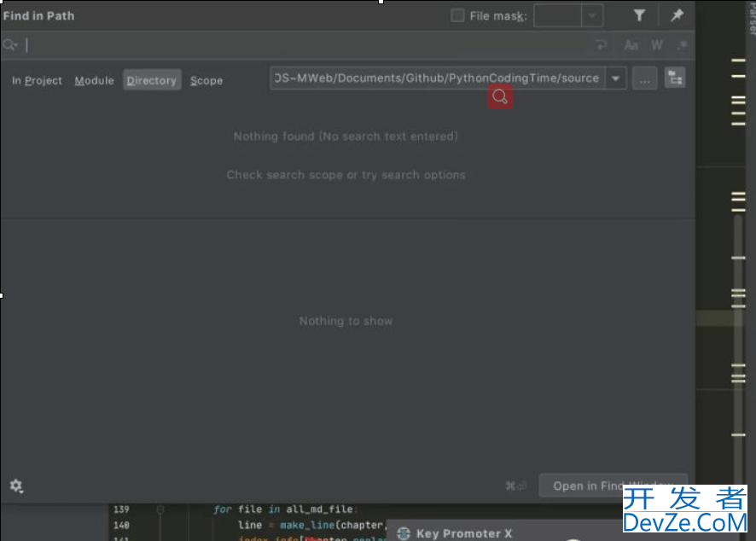Select the Module scope tab

tap(94, 80)
